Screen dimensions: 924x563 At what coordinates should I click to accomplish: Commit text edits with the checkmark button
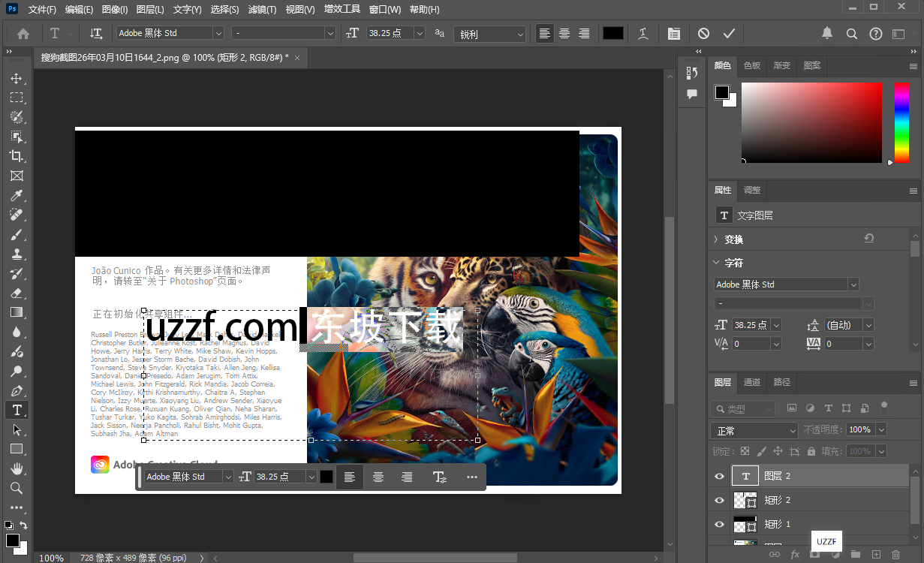tap(728, 33)
